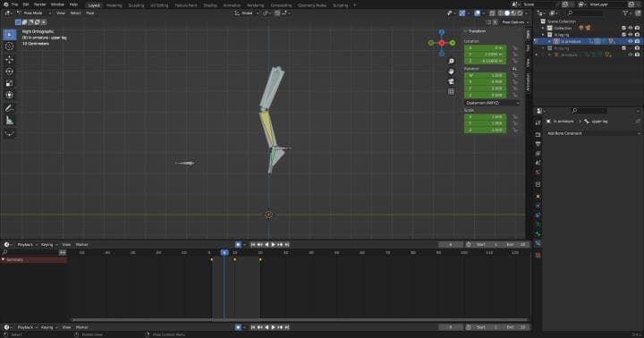Open the Scene properties tab
Viewport: 644px width, 338px height.
[x=538, y=163]
